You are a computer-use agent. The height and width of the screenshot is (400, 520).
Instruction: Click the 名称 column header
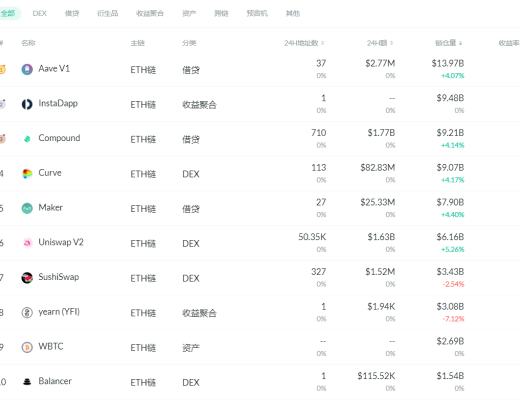click(28, 43)
